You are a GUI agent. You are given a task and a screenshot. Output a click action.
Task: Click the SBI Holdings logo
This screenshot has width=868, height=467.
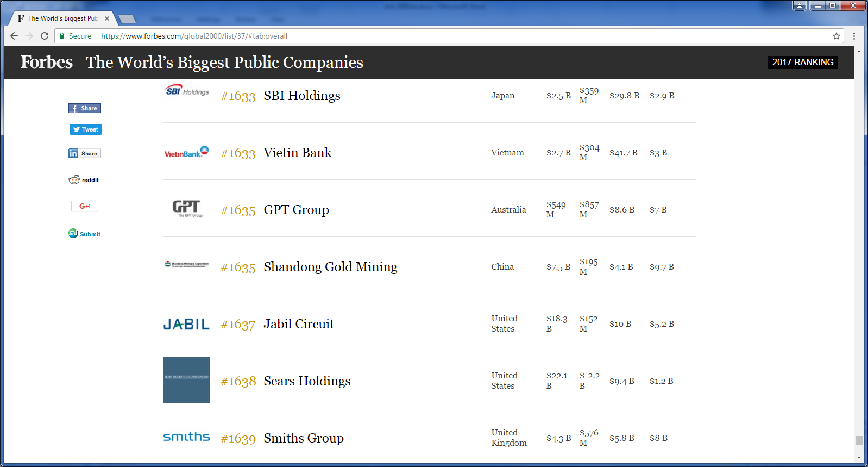pos(187,91)
